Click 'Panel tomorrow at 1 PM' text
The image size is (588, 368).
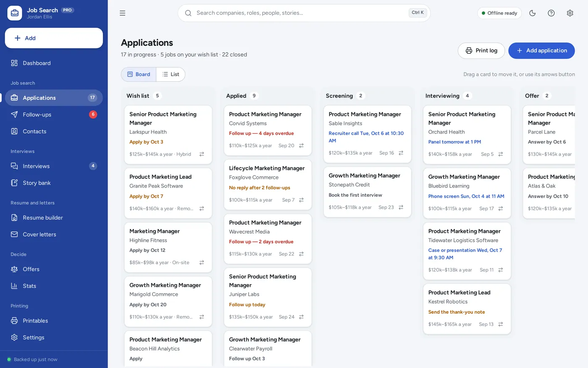click(454, 142)
